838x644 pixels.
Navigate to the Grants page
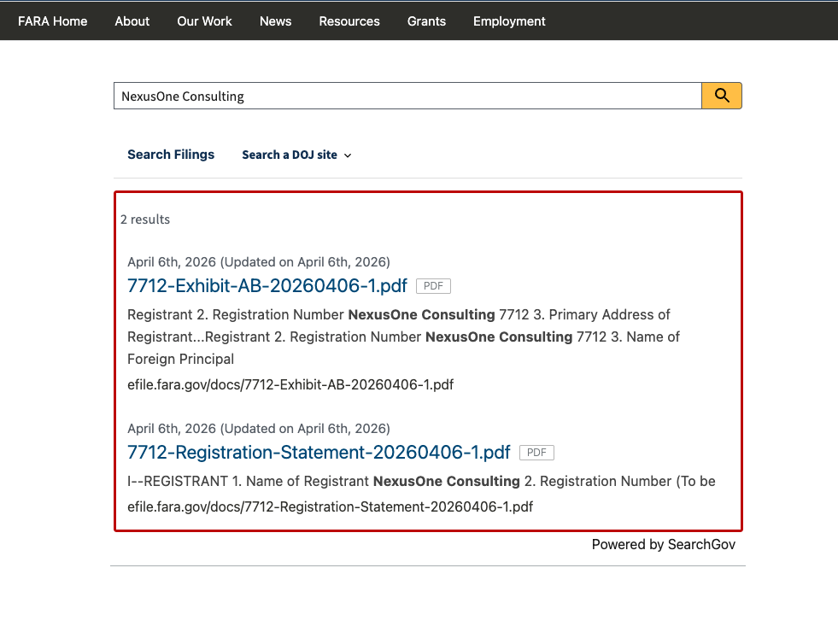tap(426, 21)
